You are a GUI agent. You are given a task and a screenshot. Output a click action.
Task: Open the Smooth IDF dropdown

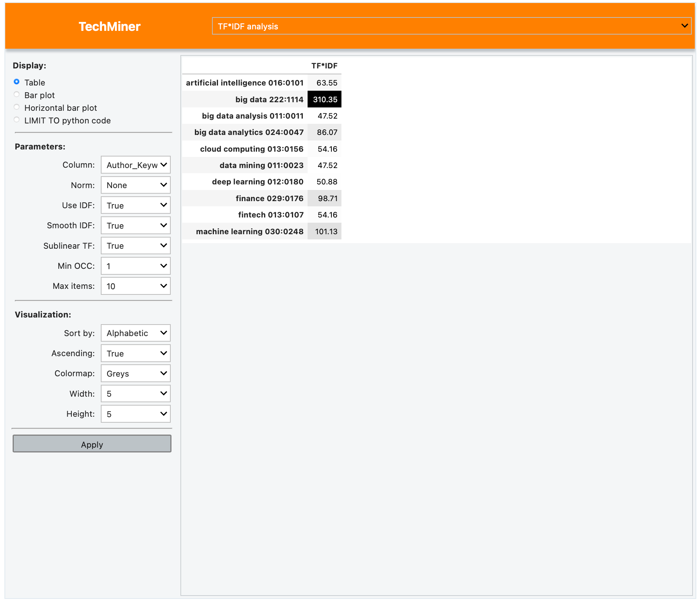(x=136, y=225)
